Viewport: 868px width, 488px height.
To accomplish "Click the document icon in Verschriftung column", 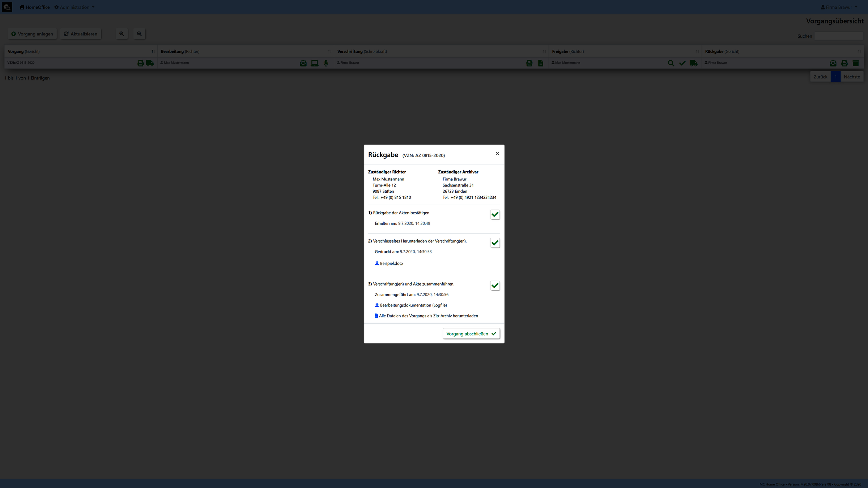I will [x=540, y=63].
